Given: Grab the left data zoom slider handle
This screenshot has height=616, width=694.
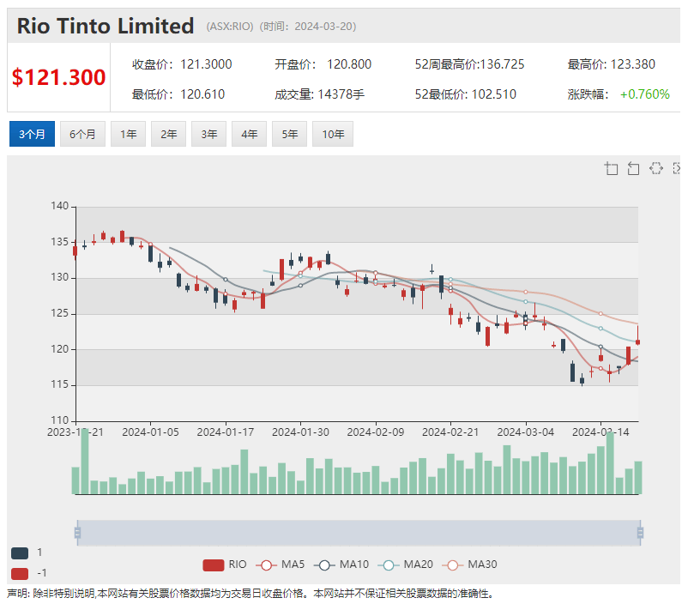Looking at the screenshot, I should click(77, 533).
